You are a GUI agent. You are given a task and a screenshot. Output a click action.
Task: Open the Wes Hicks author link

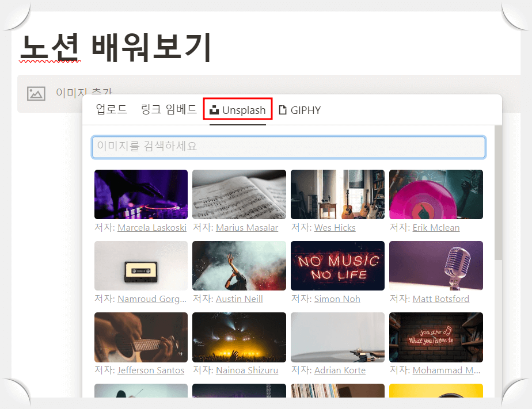(335, 227)
